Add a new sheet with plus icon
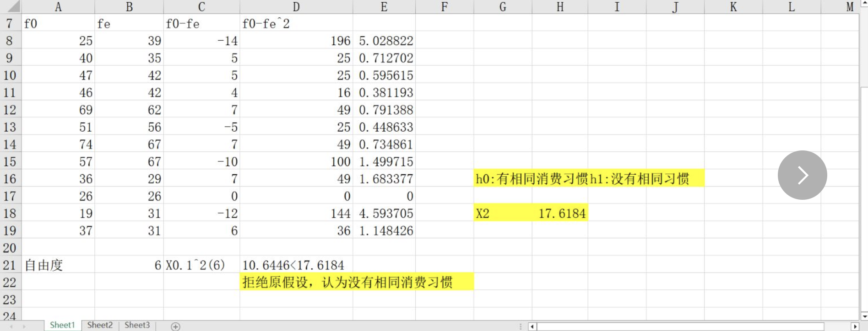Viewport: 868px width, 331px height. point(175,326)
